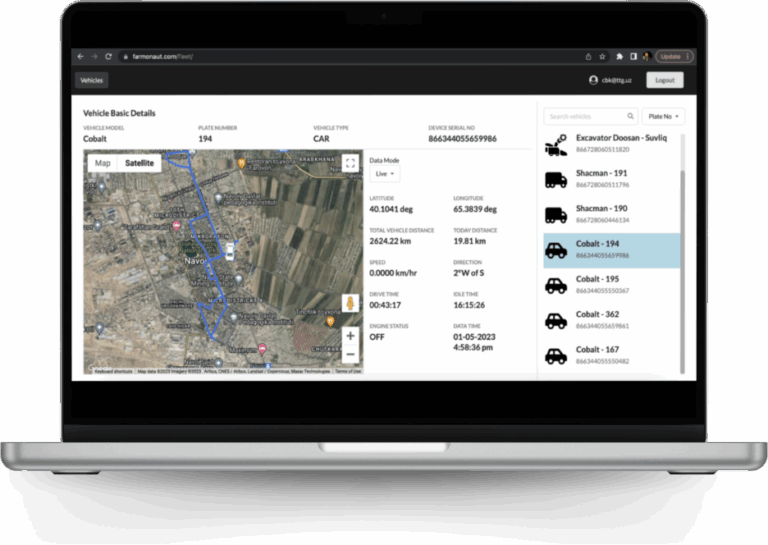
Task: Click the Cobalt - 195 car icon
Action: click(555, 285)
